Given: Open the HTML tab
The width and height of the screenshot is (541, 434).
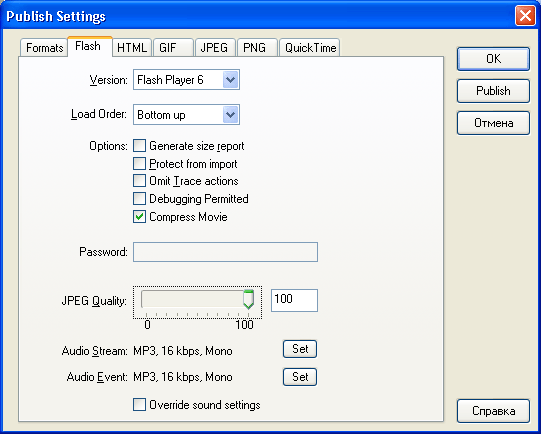Looking at the screenshot, I should click(x=132, y=48).
